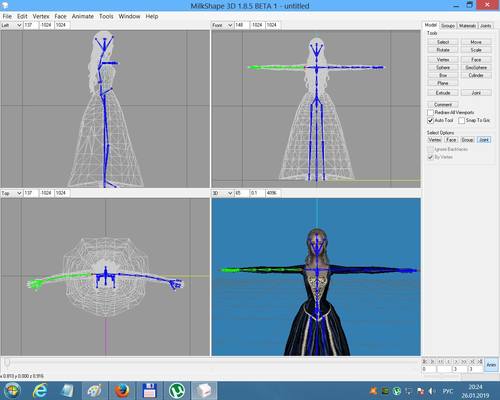The image size is (500, 400).
Task: Switch to the Groups tab
Action: coord(448,26)
